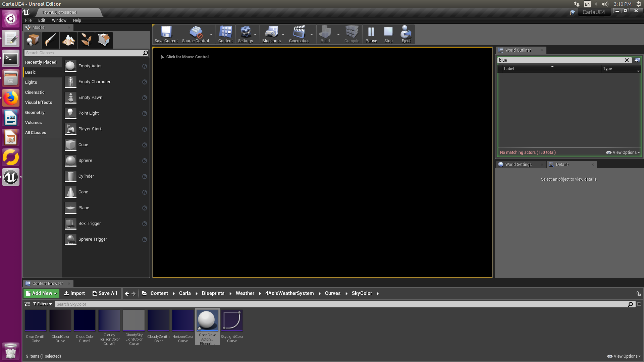644x362 pixels.
Task: Click the Blueprints toolbar icon
Action: pyautogui.click(x=271, y=34)
